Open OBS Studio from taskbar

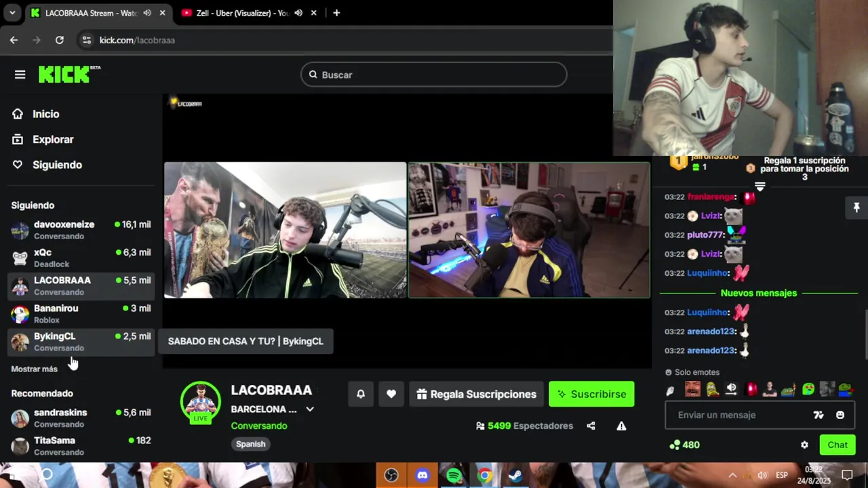(x=391, y=476)
